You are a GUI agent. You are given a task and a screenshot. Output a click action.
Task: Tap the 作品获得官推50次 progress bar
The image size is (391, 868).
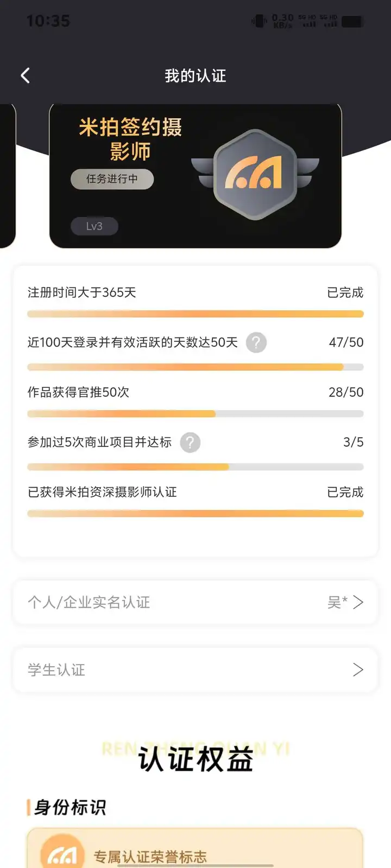click(x=195, y=414)
